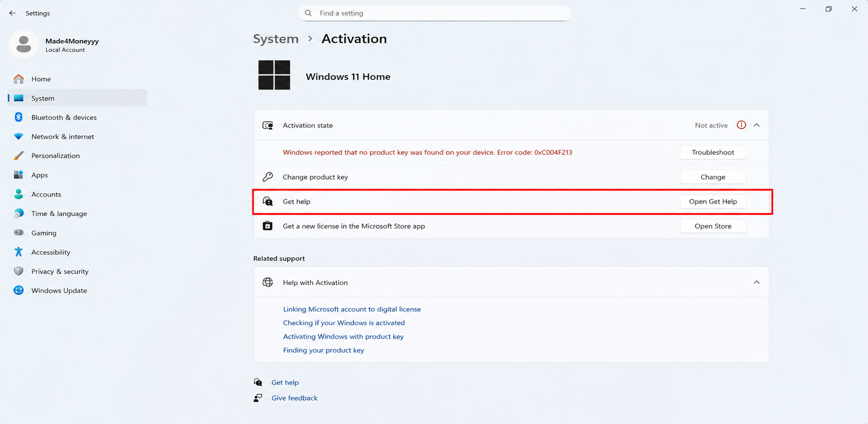Screen dimensions: 868x424
Task: Collapse the Activation state section
Action: (x=757, y=125)
